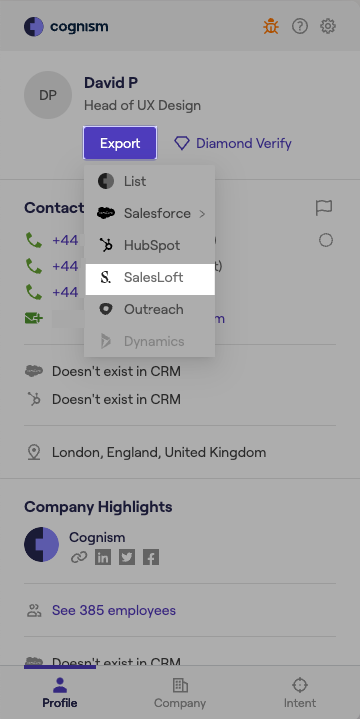360x719 pixels.
Task: Open the Cognism Facebook icon
Action: 151,557
